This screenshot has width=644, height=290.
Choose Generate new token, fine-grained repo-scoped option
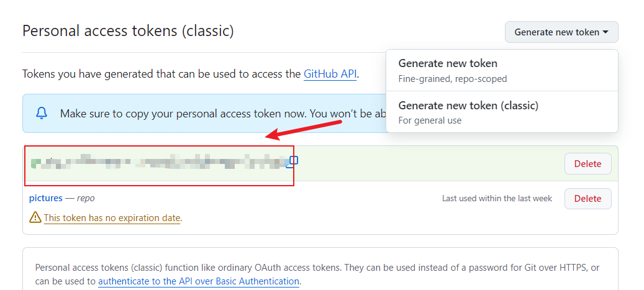pos(448,63)
